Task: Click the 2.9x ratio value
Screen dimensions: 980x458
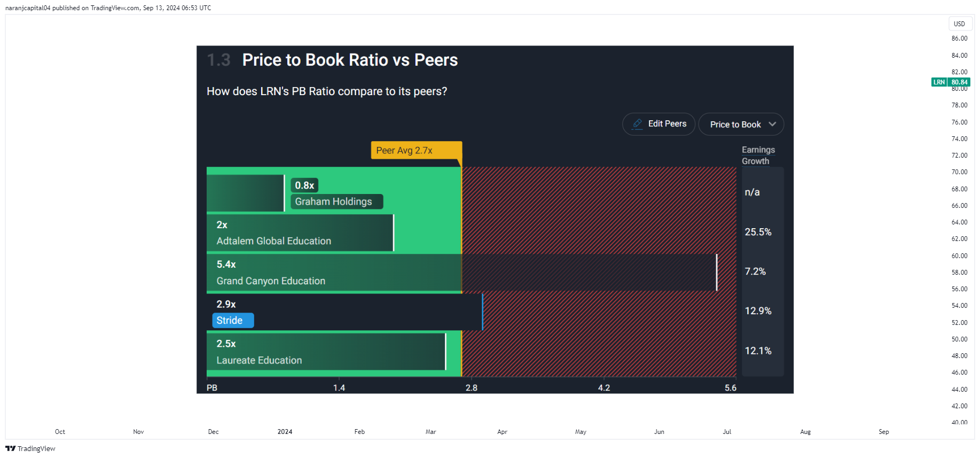Action: pos(226,304)
